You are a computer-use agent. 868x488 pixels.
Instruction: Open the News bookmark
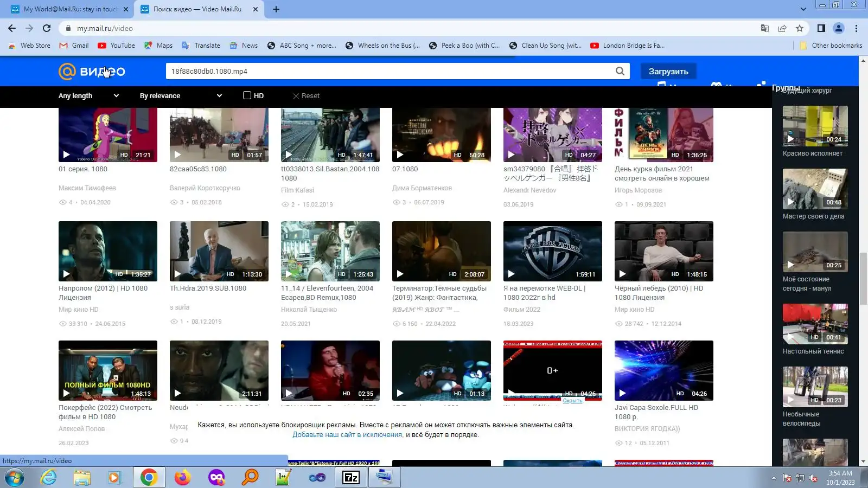pos(244,46)
